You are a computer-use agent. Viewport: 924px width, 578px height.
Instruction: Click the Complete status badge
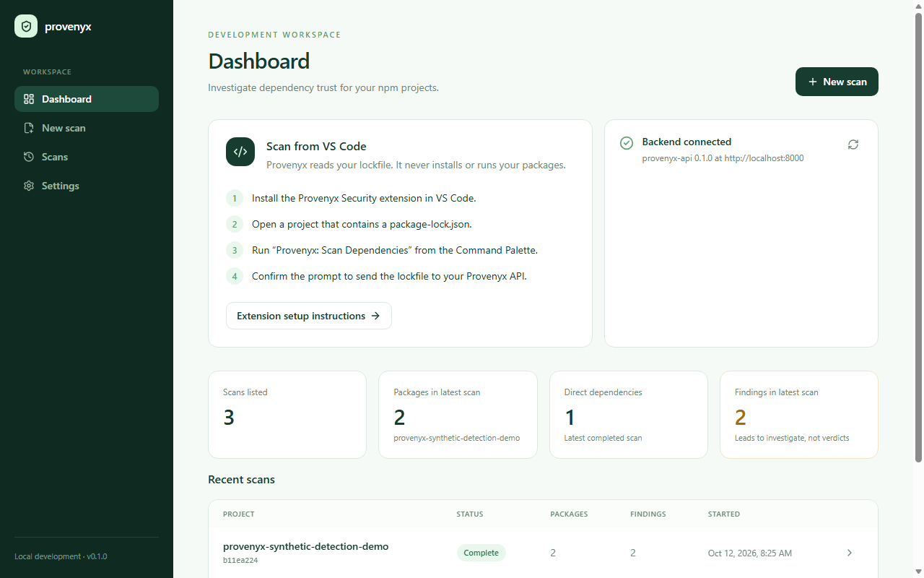tap(481, 553)
